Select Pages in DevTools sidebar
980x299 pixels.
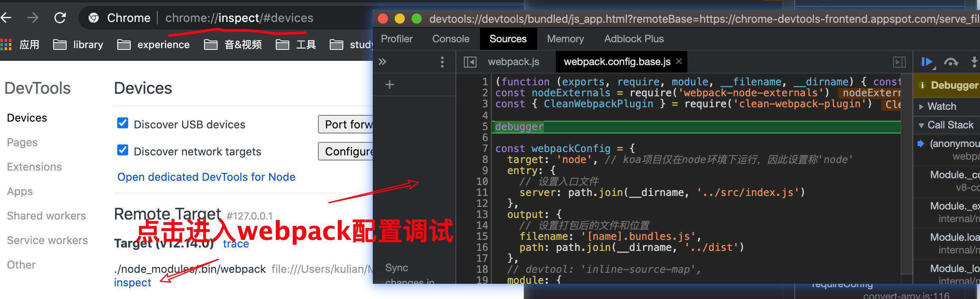coord(22,142)
